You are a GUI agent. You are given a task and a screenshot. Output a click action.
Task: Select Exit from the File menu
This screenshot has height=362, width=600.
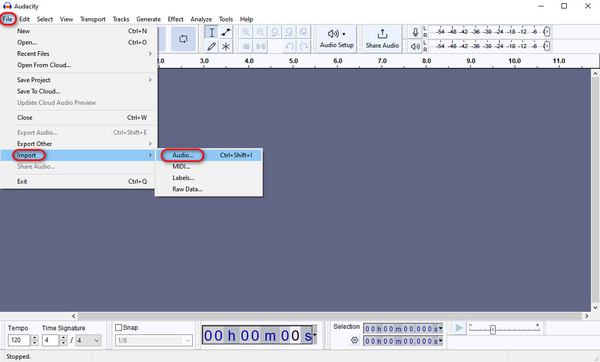(79, 181)
